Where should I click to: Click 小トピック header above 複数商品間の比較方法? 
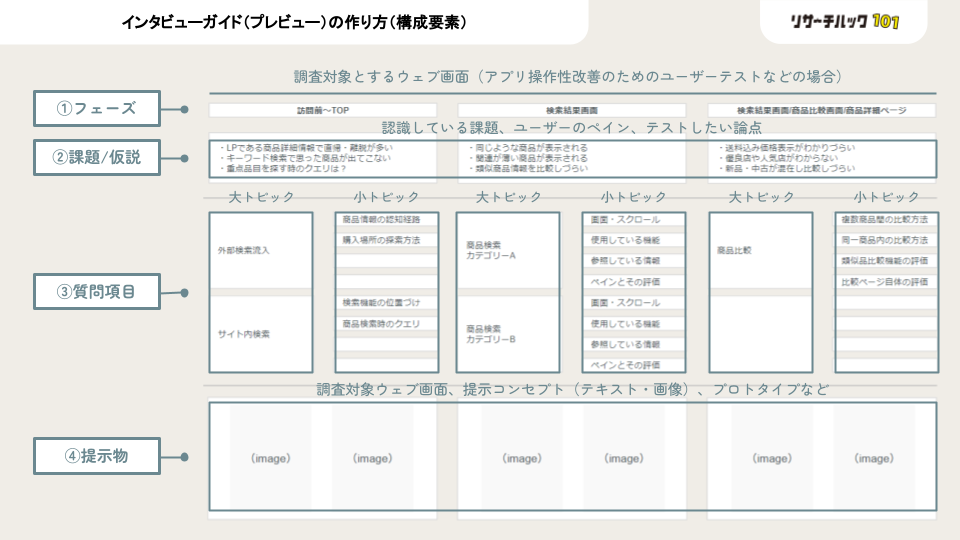pyautogui.click(x=887, y=197)
